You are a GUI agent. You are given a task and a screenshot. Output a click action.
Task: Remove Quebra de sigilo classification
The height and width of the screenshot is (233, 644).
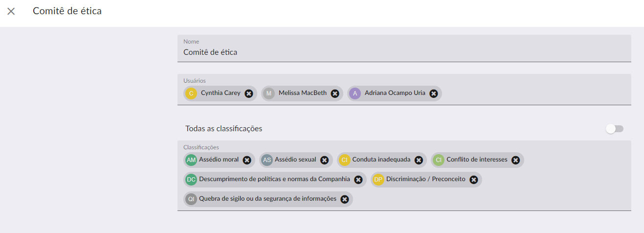345,199
